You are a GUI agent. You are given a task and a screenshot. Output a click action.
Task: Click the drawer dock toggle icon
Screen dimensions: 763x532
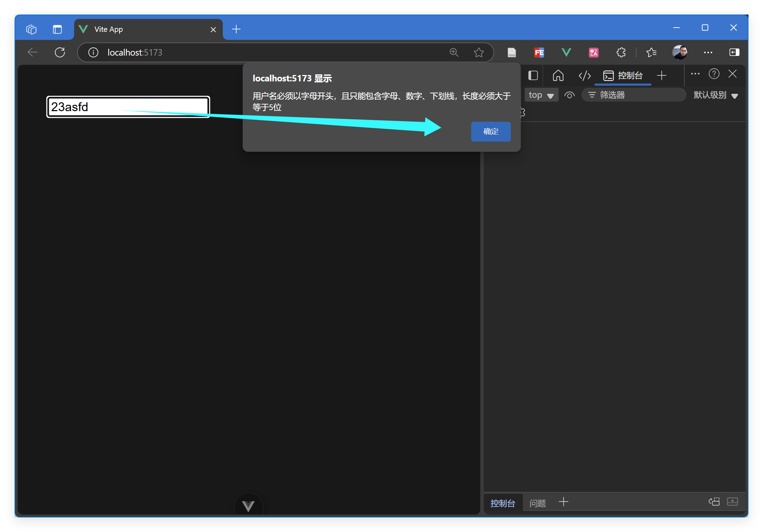point(714,502)
